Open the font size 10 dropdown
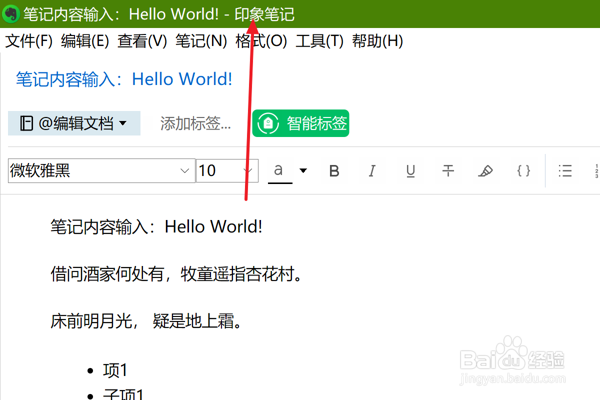 (227, 170)
